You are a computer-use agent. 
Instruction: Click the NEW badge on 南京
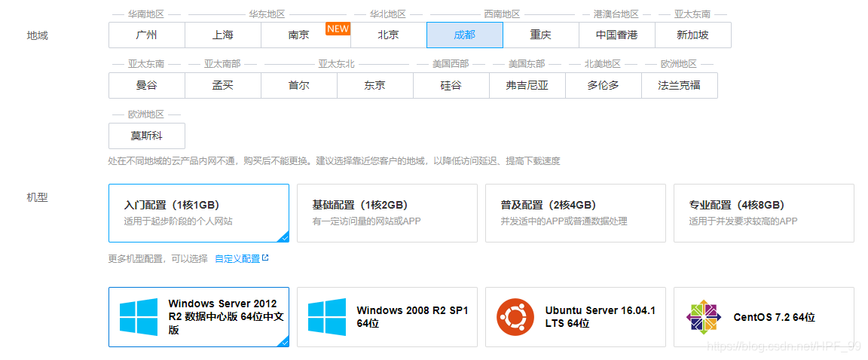(x=338, y=28)
